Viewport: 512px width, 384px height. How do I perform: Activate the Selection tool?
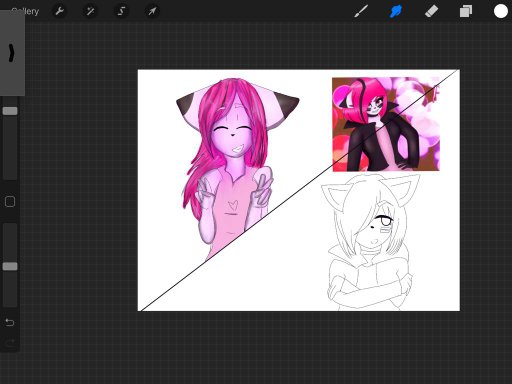click(x=121, y=11)
